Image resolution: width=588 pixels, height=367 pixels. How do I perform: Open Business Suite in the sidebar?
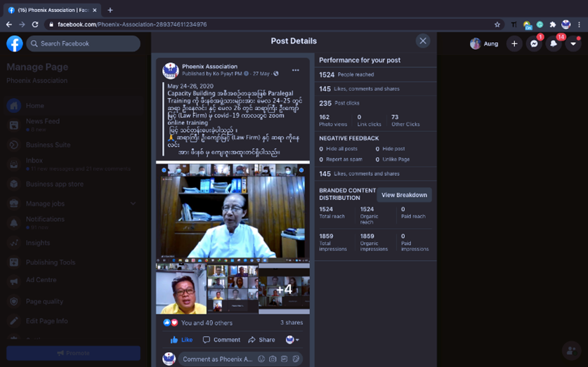pyautogui.click(x=73, y=145)
